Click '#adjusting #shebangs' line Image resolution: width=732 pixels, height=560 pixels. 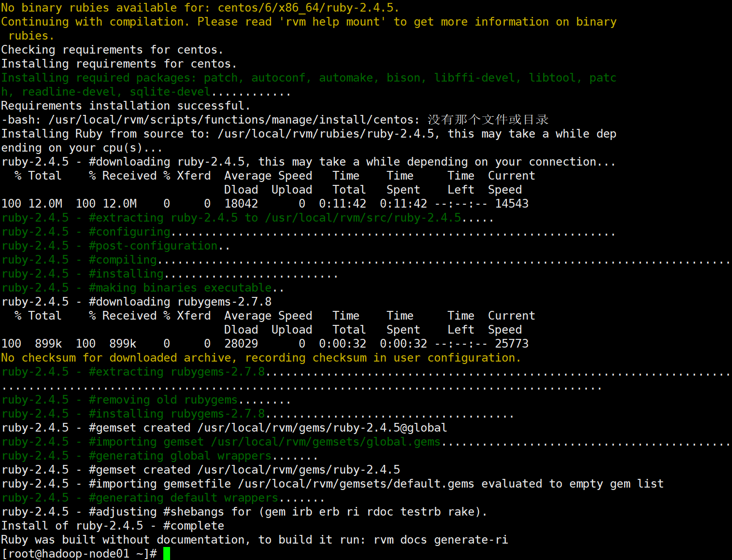[x=244, y=511]
